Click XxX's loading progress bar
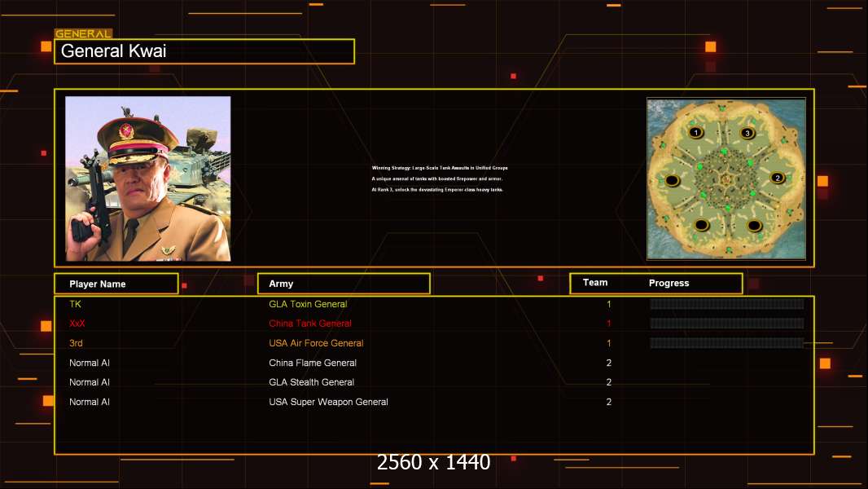This screenshot has height=489, width=868. click(x=726, y=324)
